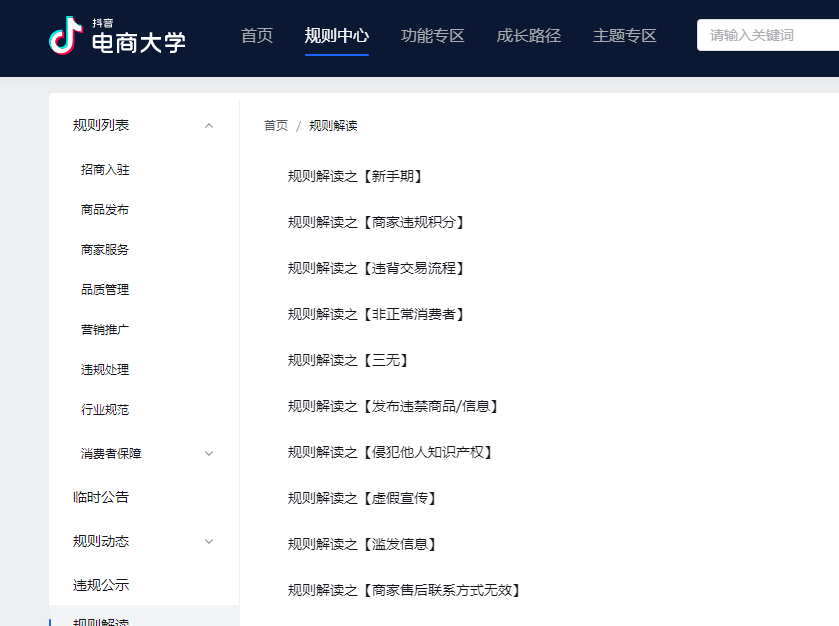The height and width of the screenshot is (626, 839).
Task: Select 规则动态 sidebar item
Action: tap(101, 541)
